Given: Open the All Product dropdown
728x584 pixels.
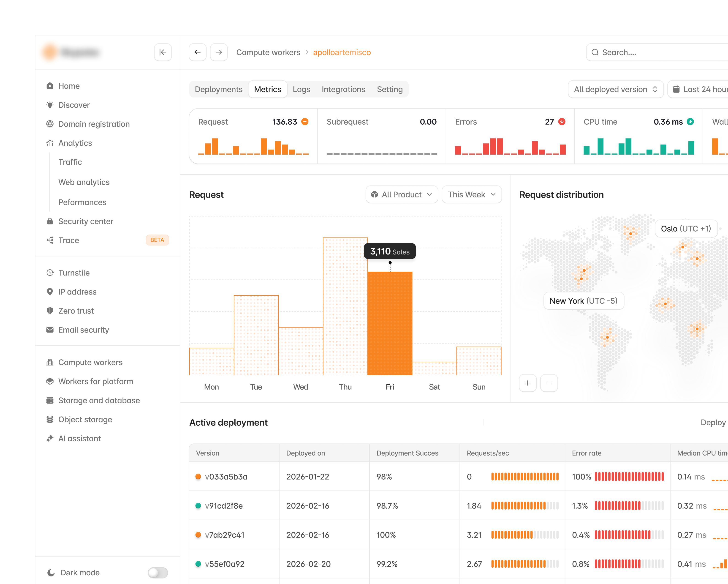Looking at the screenshot, I should point(402,195).
